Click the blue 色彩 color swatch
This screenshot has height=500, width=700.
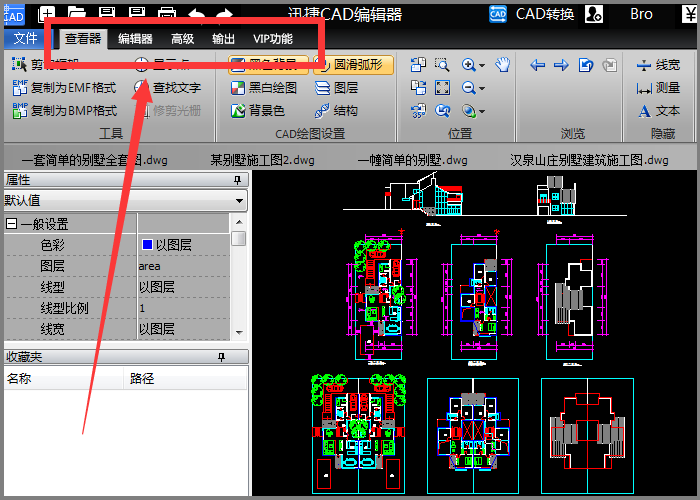click(147, 244)
